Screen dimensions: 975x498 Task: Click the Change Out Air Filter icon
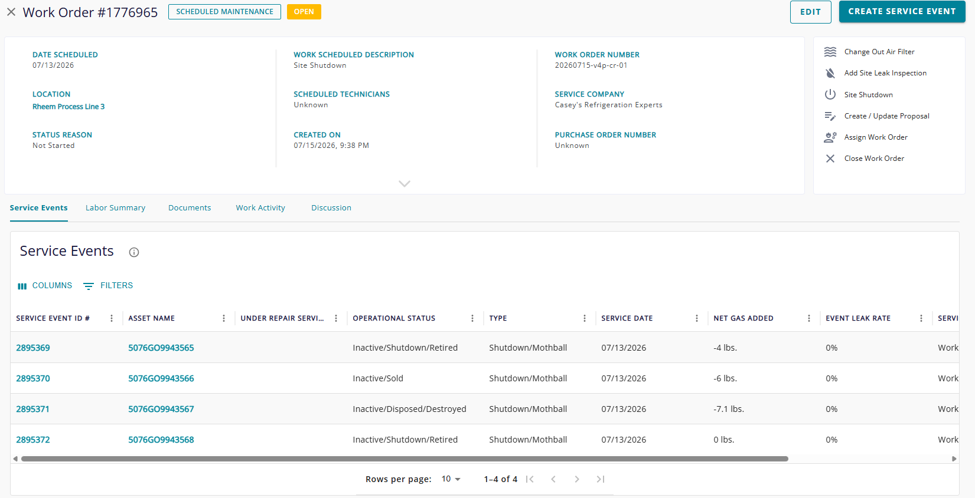click(830, 52)
